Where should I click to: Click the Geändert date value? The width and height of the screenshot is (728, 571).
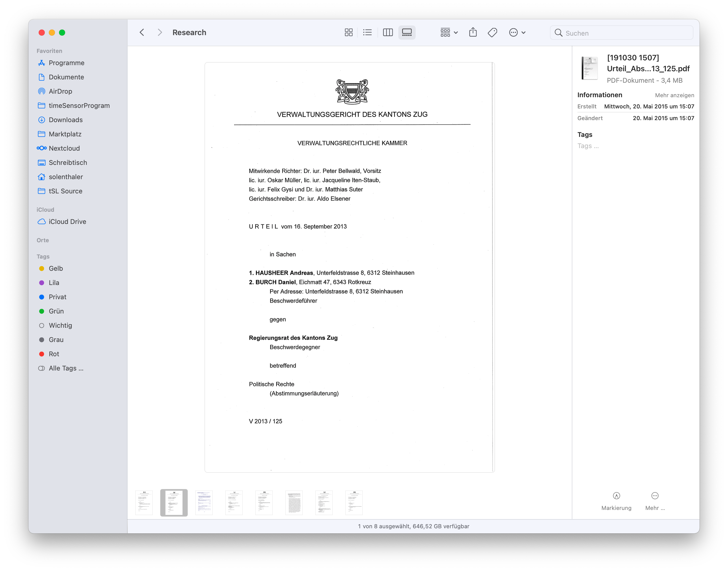coord(663,118)
